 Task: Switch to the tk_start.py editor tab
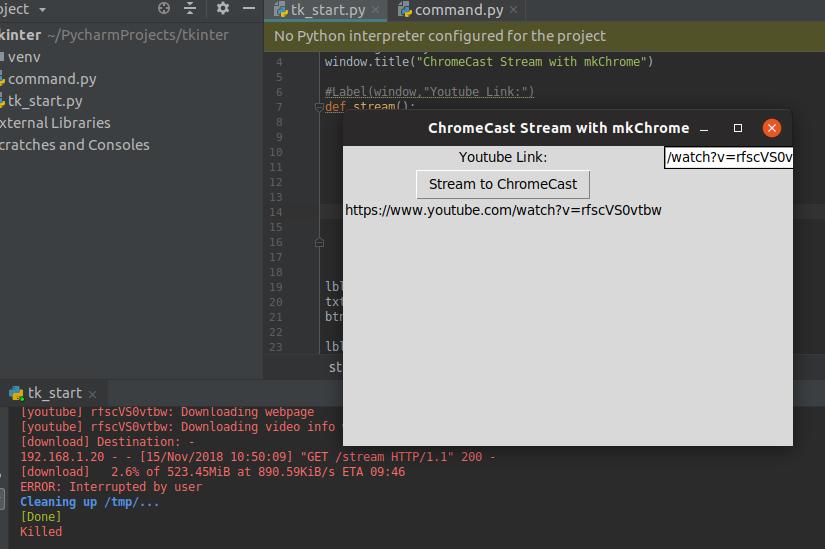click(327, 10)
